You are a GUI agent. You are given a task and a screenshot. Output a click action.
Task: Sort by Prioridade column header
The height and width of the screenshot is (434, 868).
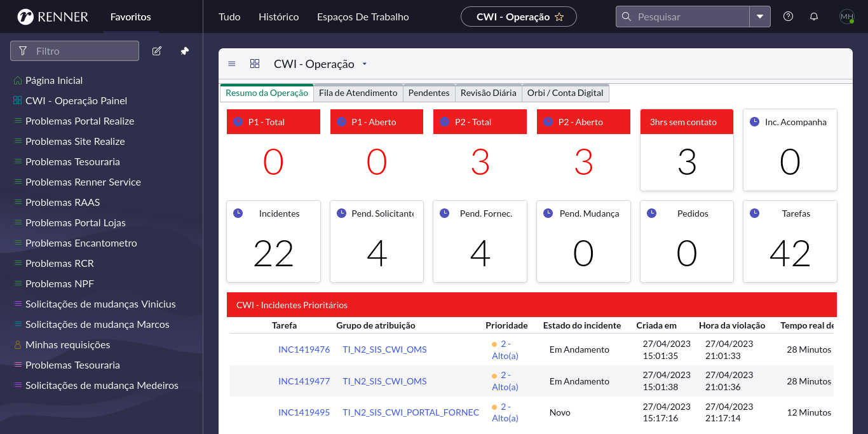[506, 325]
